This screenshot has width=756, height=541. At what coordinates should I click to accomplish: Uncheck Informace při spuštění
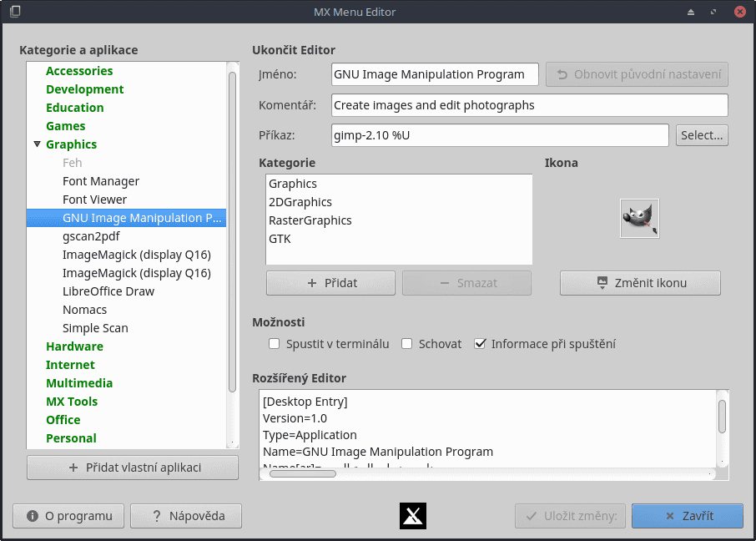480,343
